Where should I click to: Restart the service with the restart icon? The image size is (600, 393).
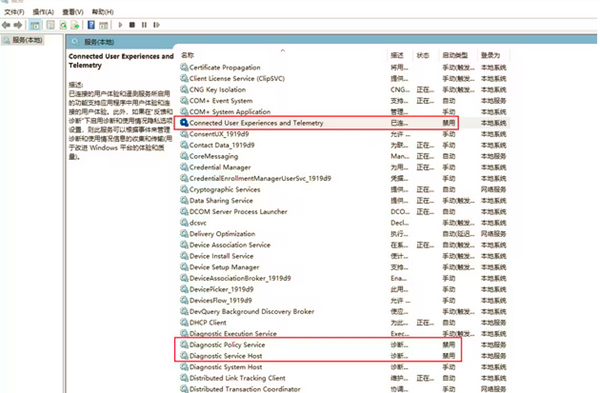click(156, 25)
